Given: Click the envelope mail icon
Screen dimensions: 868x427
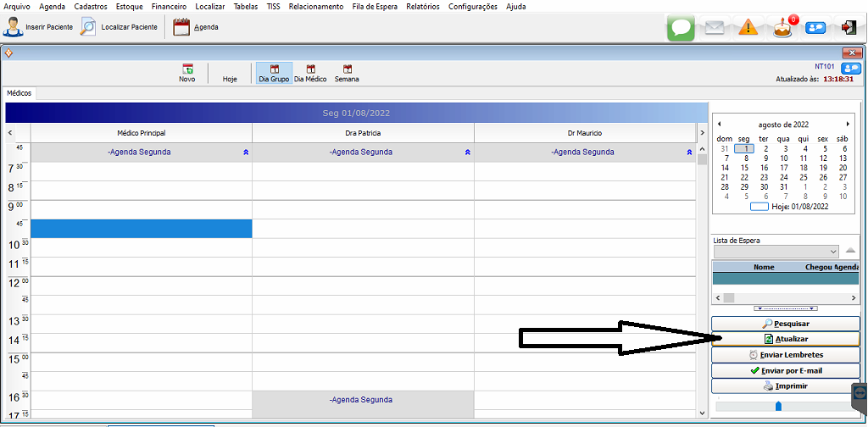Looking at the screenshot, I should [715, 27].
